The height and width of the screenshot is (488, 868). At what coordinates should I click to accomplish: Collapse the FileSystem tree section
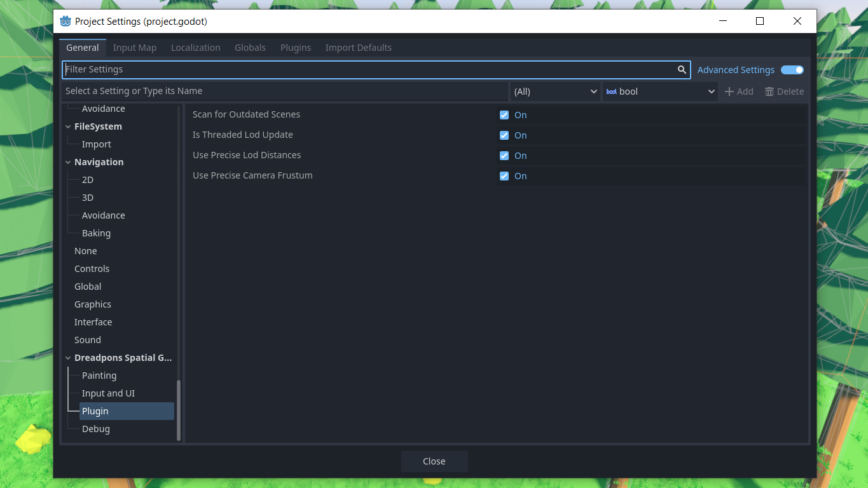(x=68, y=126)
